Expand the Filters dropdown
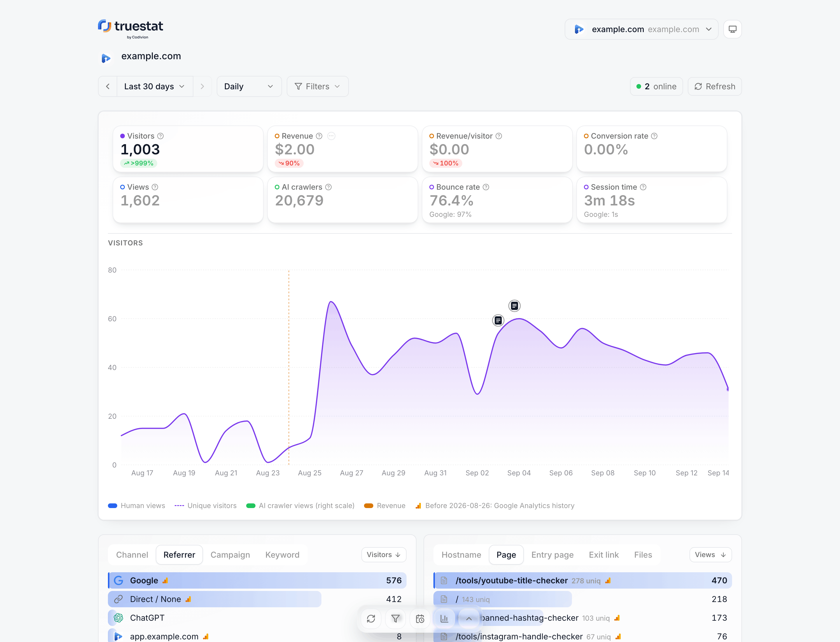The image size is (840, 642). pyautogui.click(x=317, y=86)
